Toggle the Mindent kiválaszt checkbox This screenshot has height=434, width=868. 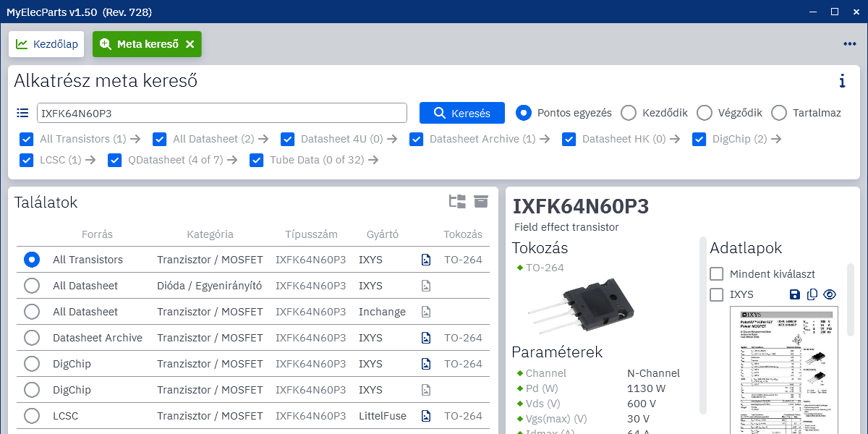click(717, 273)
